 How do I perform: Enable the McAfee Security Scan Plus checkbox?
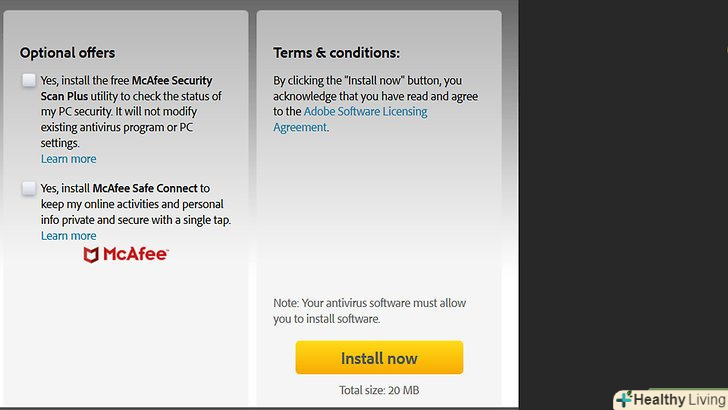[29, 80]
